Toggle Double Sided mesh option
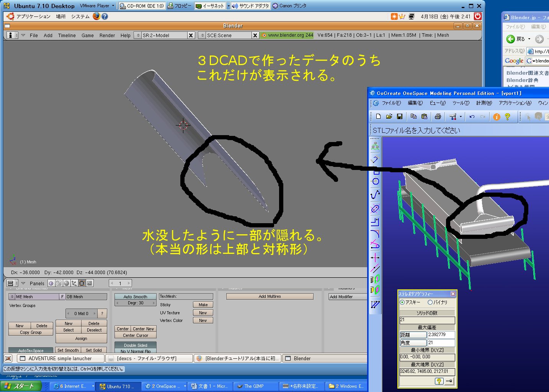Viewport: 549px width, 392px height. (136, 345)
